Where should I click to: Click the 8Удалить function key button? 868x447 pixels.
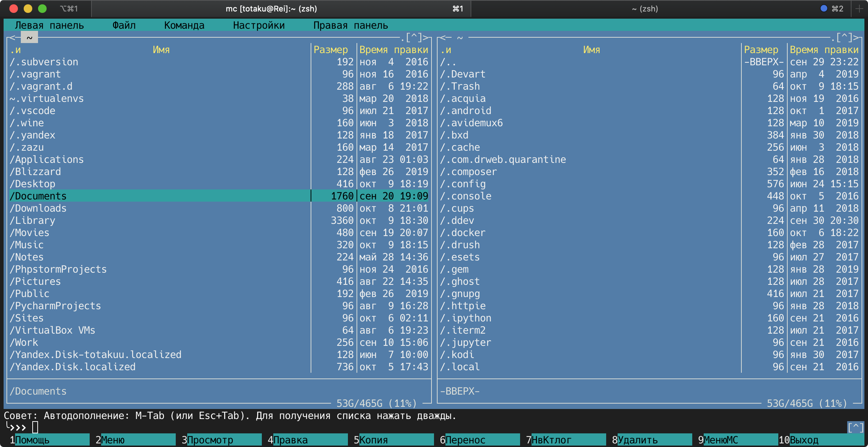(652, 440)
